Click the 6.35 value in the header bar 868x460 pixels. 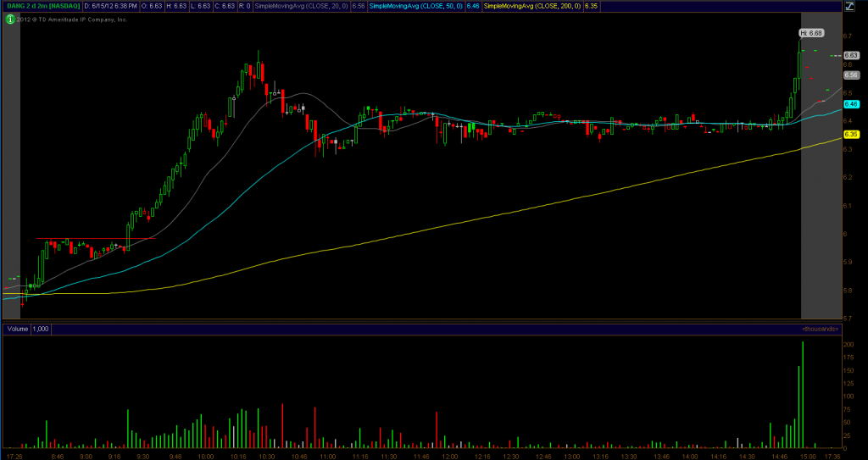pos(591,7)
